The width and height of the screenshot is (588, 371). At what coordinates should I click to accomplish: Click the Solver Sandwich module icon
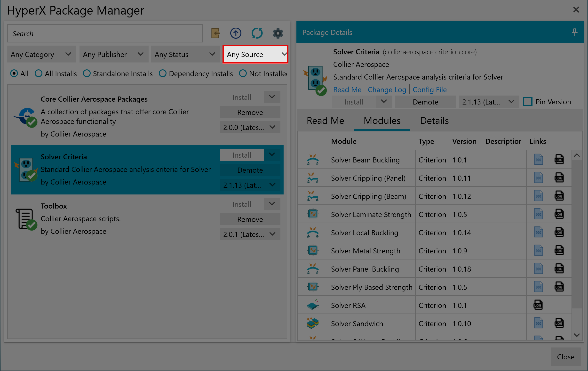[313, 323]
